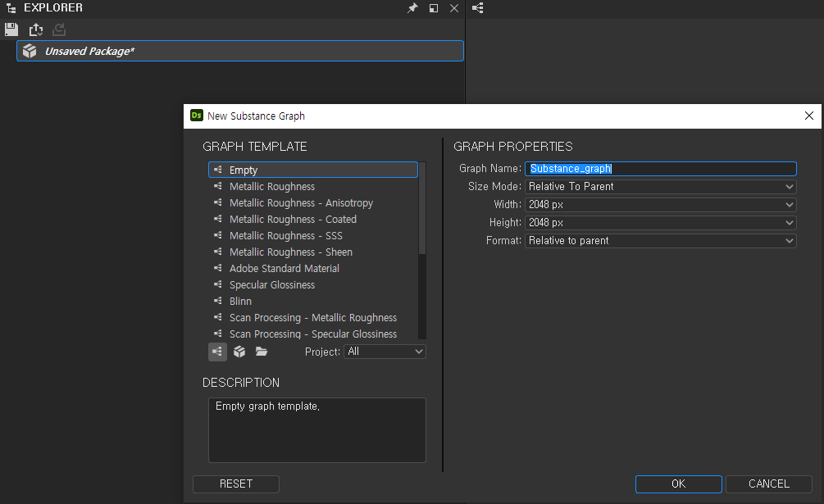This screenshot has height=504, width=824.
Task: Click the RESET button
Action: [x=236, y=484]
